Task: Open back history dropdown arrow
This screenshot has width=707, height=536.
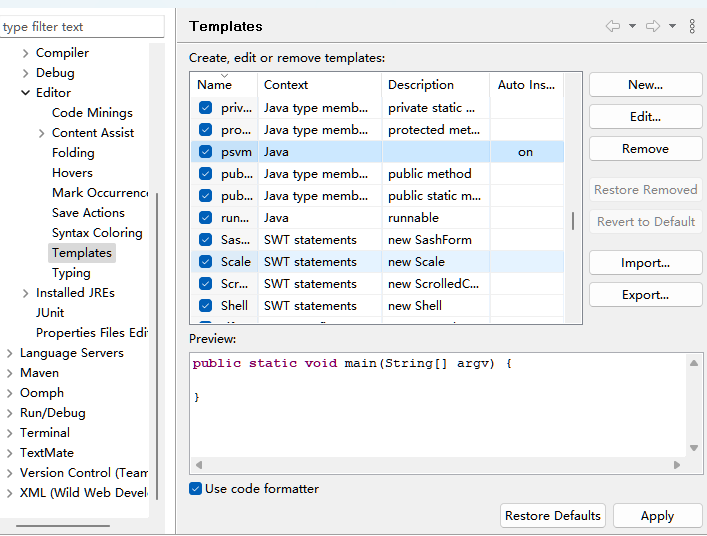Action: [x=632, y=26]
